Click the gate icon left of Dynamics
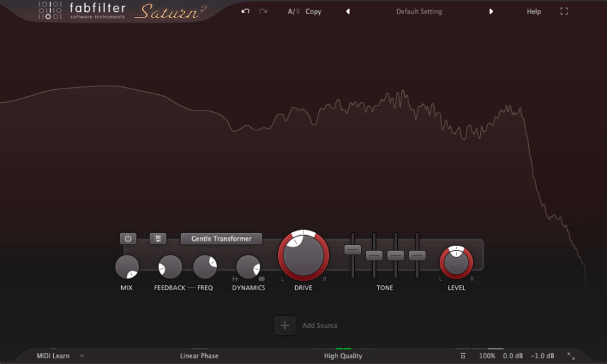This screenshot has width=607, height=364. 235,278
